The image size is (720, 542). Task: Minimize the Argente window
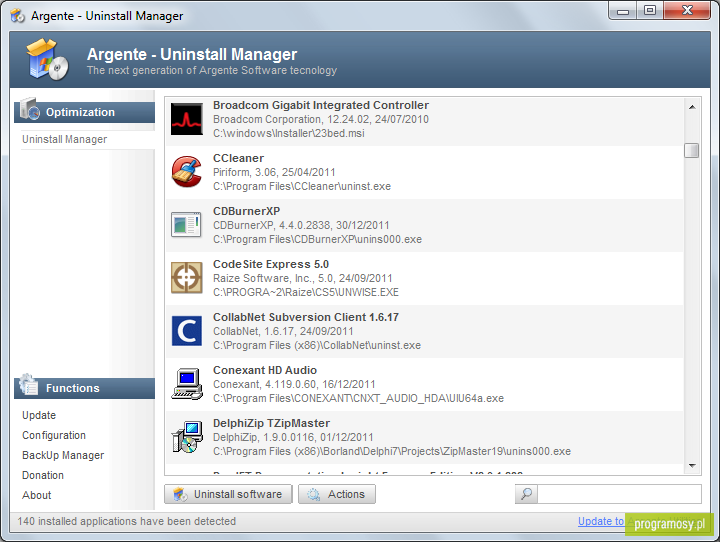pyautogui.click(x=623, y=11)
